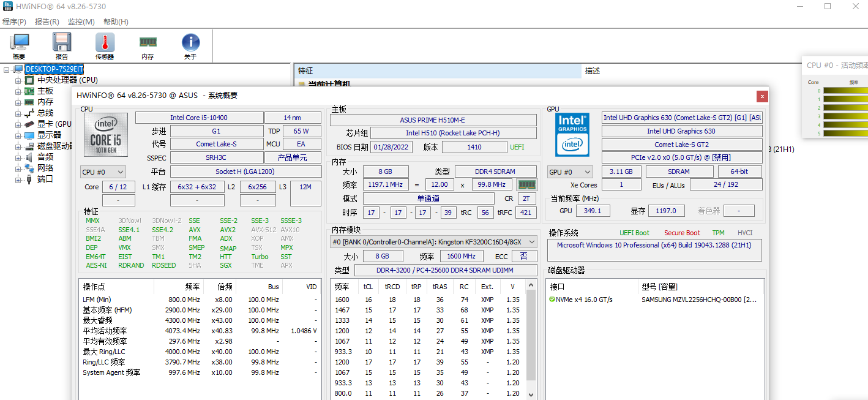Open the Kingston memory module dropdown
Image resolution: width=868 pixels, height=400 pixels.
[x=433, y=242]
